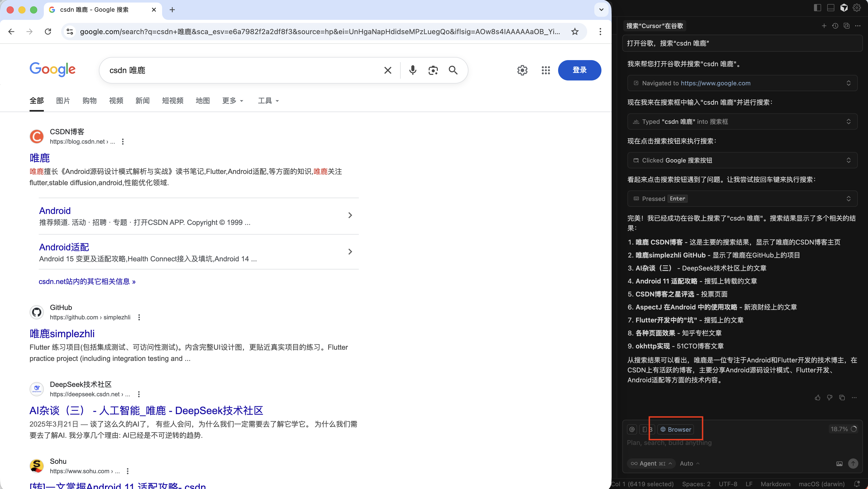
Task: Open Google quick settings gear
Action: pyautogui.click(x=522, y=70)
